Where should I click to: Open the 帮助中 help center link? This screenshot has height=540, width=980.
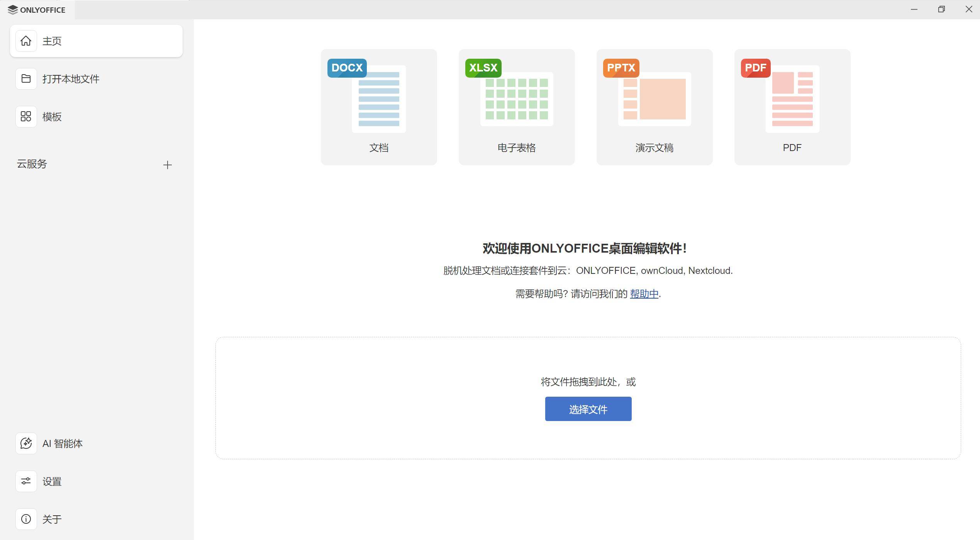coord(644,294)
